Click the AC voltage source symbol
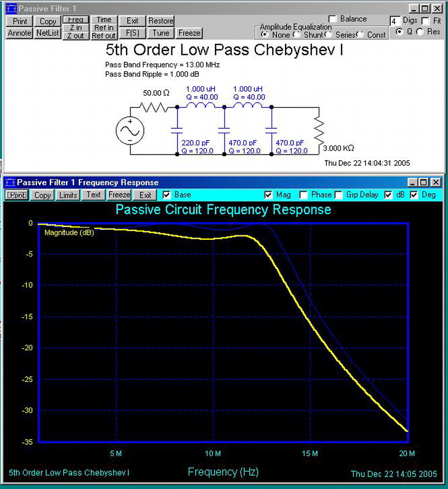Image resolution: width=448 pixels, height=489 pixels. 130,131
